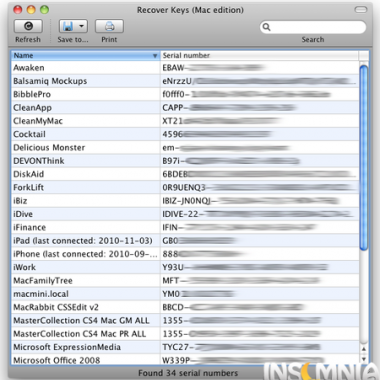380x380 pixels.
Task: Select the Delicious Monster row
Action: [185, 148]
